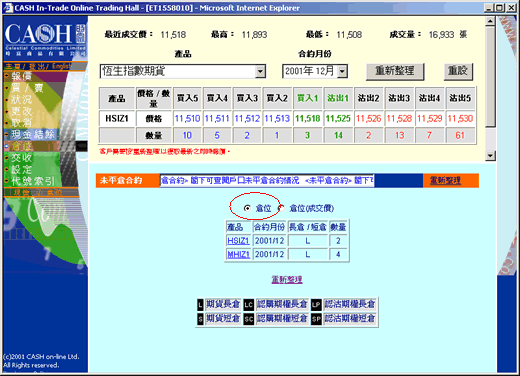Open 報價 in the sidebar menu
This screenshot has height=376, width=520.
[x=22, y=76]
